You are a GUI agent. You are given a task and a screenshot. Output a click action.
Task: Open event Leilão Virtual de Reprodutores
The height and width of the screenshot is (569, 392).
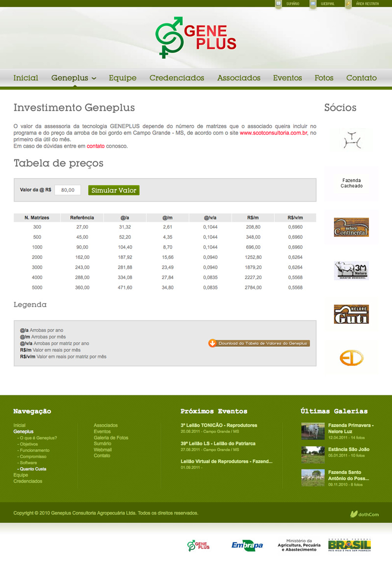click(227, 462)
